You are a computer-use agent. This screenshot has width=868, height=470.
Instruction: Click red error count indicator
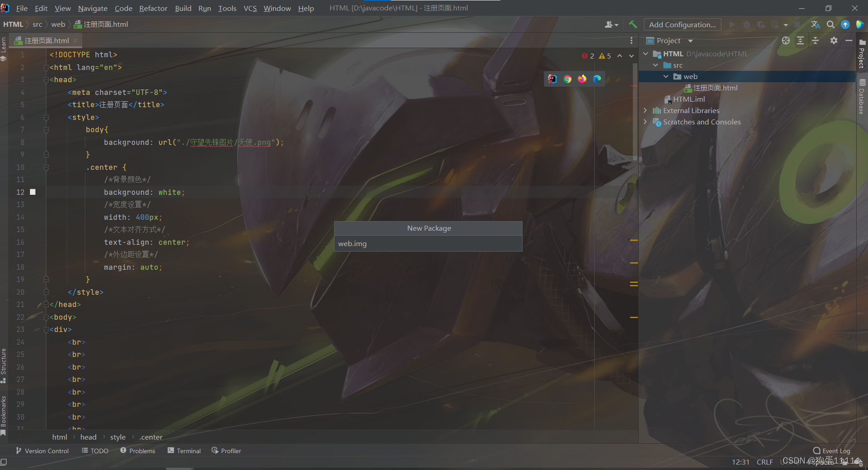coord(588,56)
